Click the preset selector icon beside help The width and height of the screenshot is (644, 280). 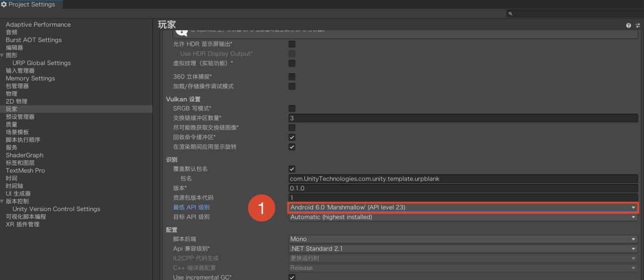coord(637,25)
